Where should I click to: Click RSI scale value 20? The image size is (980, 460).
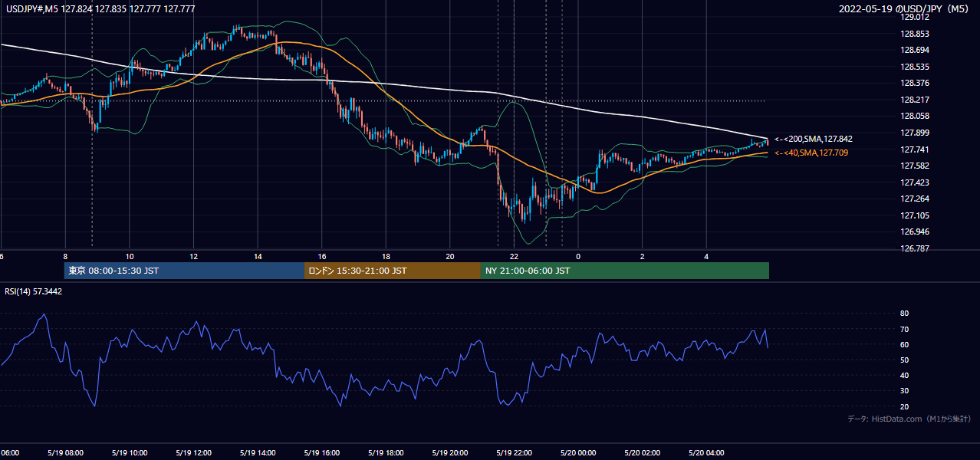click(905, 406)
